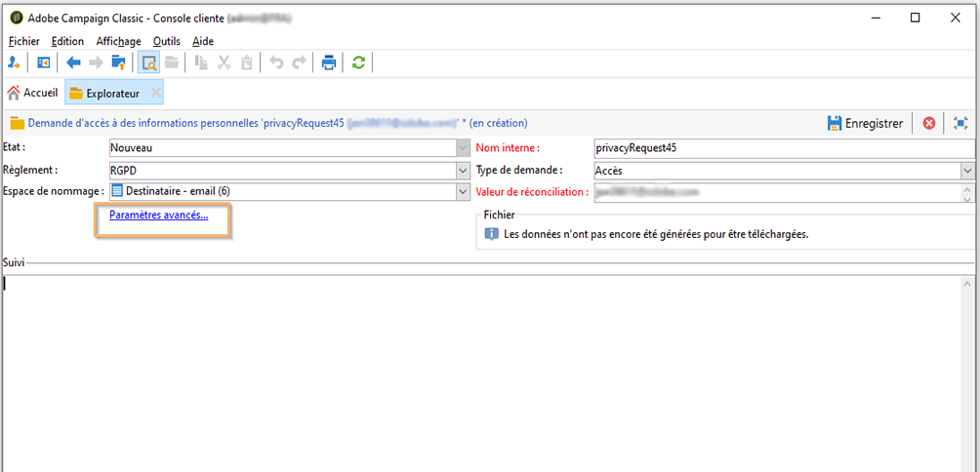The image size is (980, 472).
Task: Maximize the Adobe Campaign Classic window
Action: pyautogui.click(x=915, y=18)
